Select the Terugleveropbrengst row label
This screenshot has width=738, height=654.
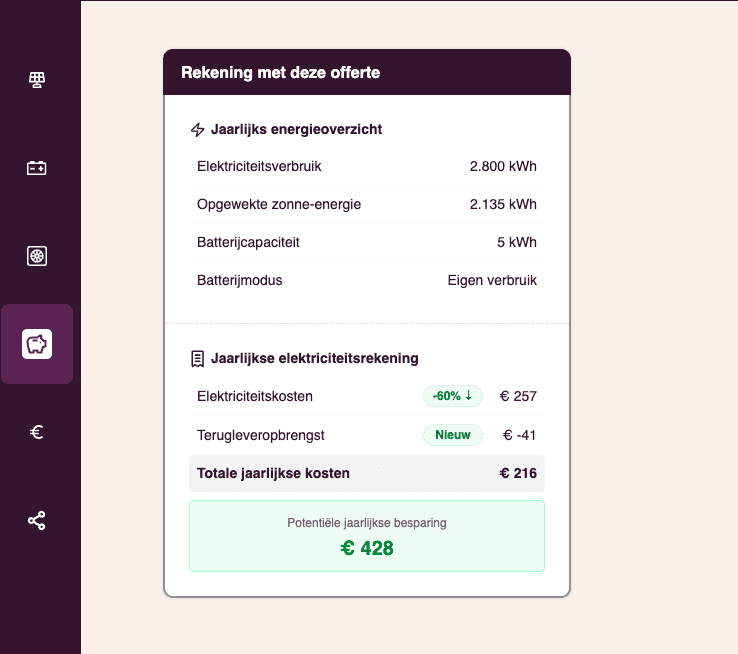[261, 435]
